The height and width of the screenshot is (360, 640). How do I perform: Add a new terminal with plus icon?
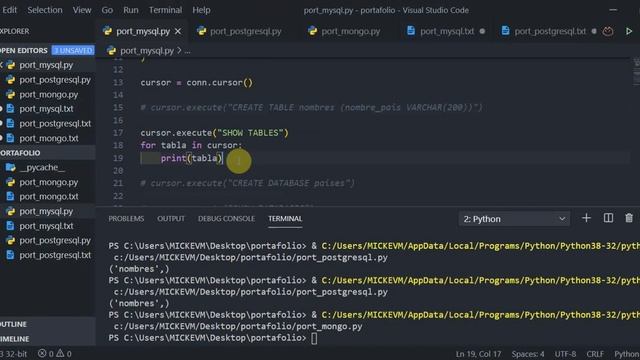(586, 218)
